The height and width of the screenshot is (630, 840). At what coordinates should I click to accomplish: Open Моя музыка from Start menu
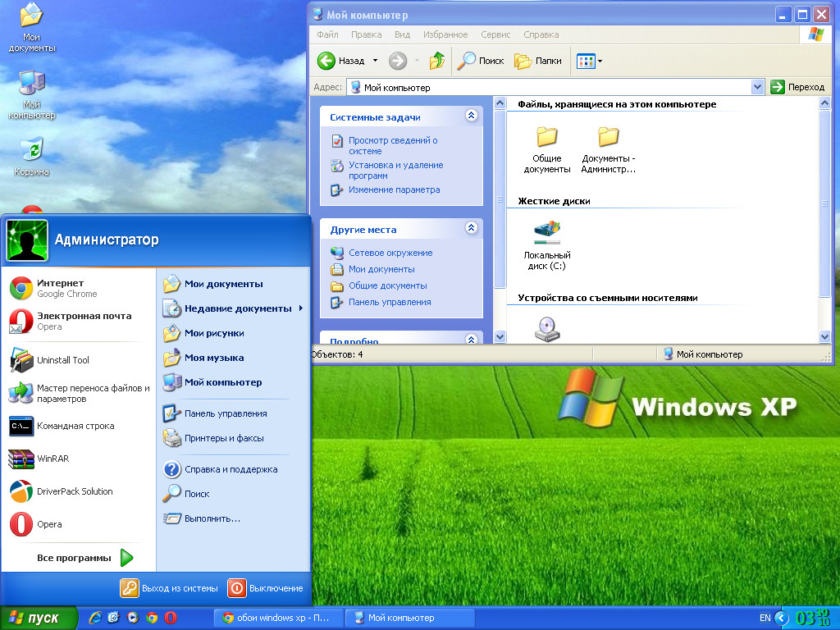coord(233,358)
